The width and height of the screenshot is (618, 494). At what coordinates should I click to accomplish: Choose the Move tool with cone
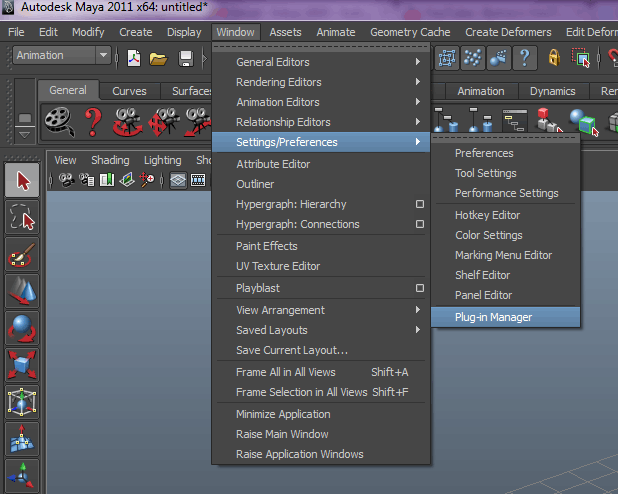point(22,291)
